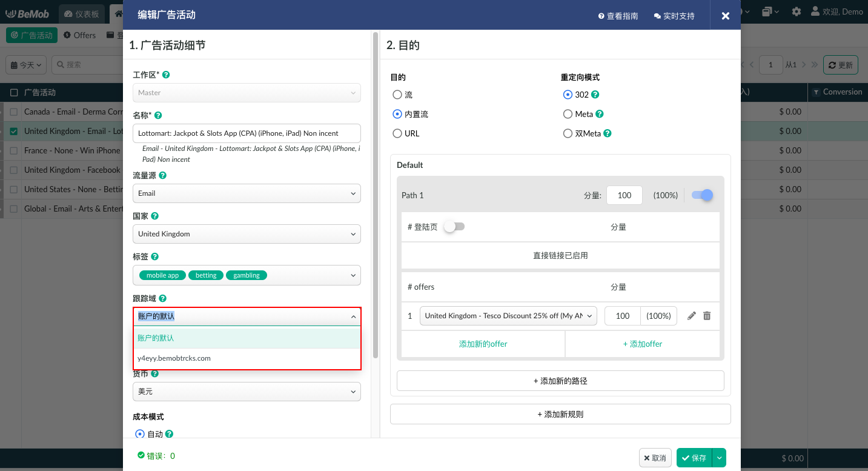
Task: Open help icon next to 双Meta redirect
Action: coord(608,133)
